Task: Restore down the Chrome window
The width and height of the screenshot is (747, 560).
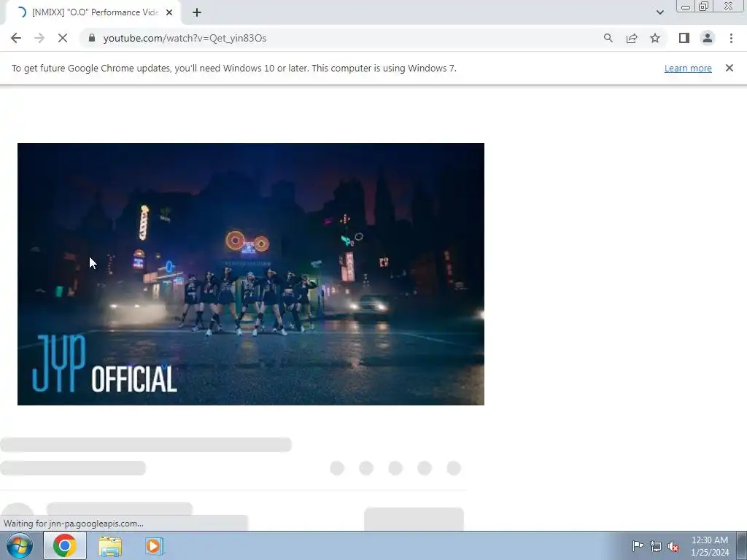Action: pos(703,6)
